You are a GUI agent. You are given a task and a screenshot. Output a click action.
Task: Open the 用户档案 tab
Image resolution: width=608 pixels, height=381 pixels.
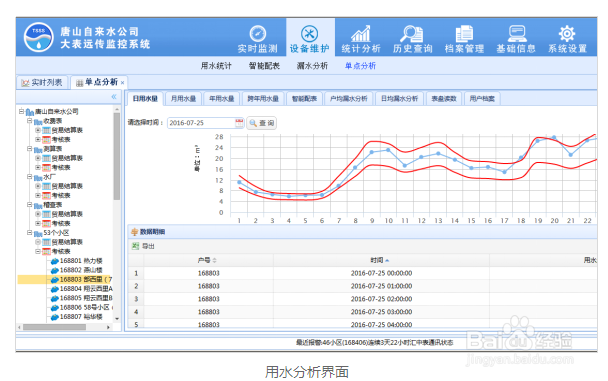(x=482, y=98)
